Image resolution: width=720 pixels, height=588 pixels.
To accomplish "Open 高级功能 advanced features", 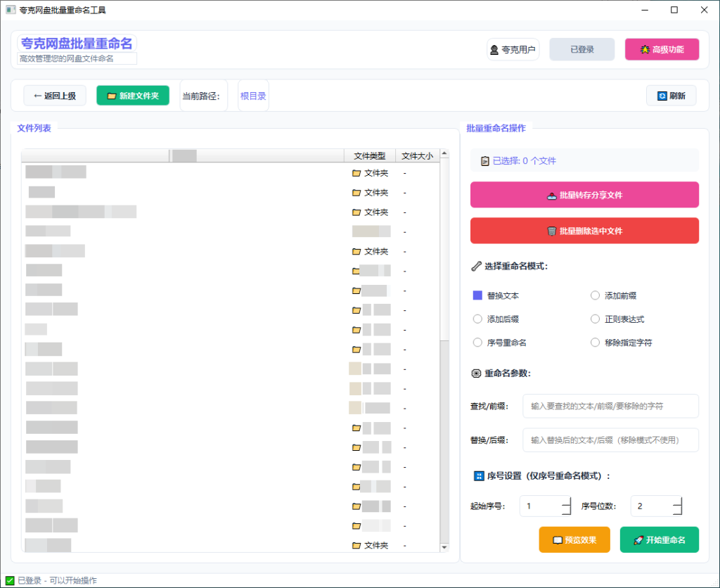I will [662, 49].
